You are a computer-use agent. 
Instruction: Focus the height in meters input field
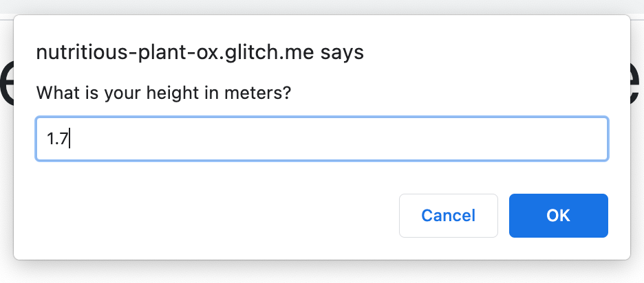pos(321,139)
